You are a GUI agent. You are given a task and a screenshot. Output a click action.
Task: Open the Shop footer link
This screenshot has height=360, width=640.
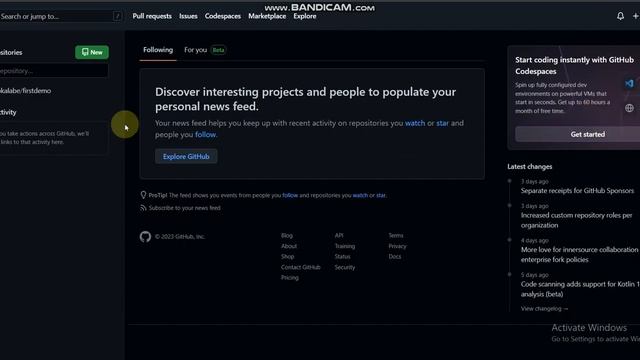[x=287, y=257]
